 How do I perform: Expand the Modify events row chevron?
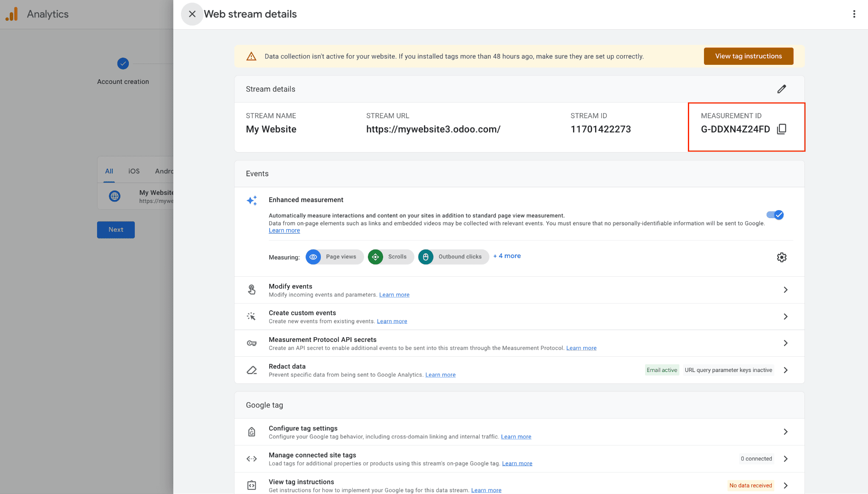click(785, 290)
